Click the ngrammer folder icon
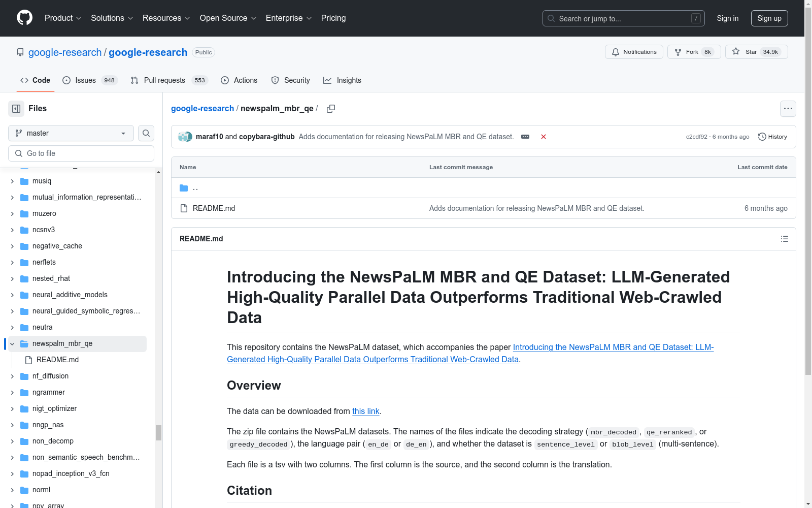812x508 pixels. 24,392
